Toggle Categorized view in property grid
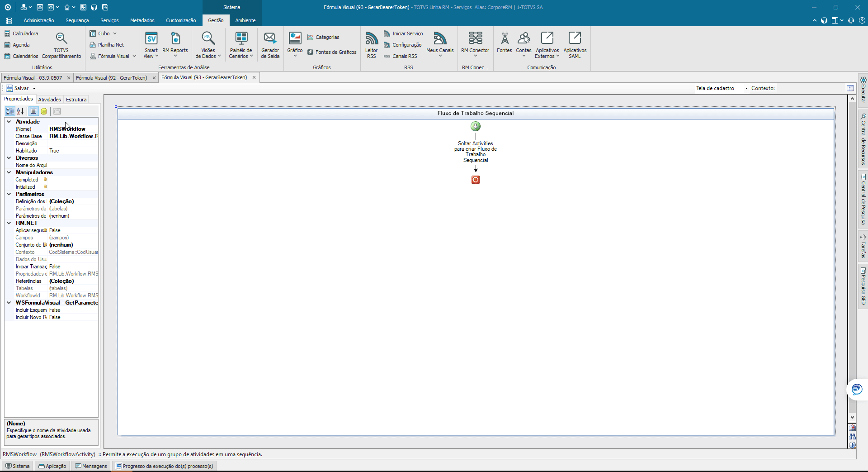 click(x=10, y=111)
